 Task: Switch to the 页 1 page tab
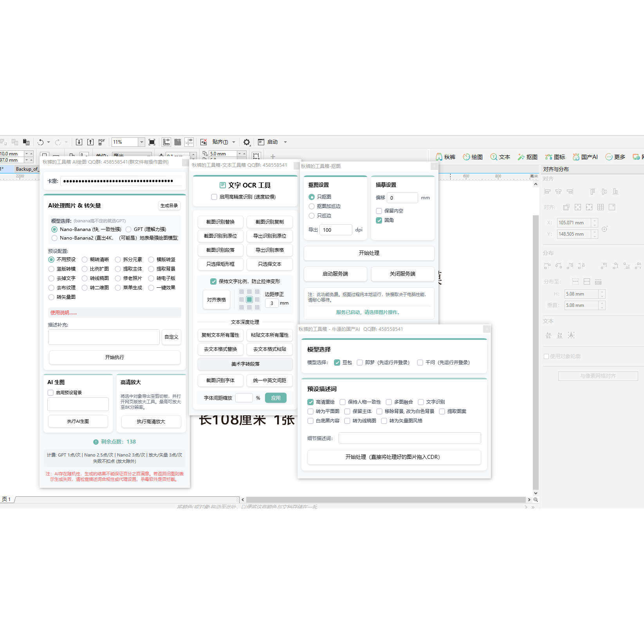pos(6,500)
